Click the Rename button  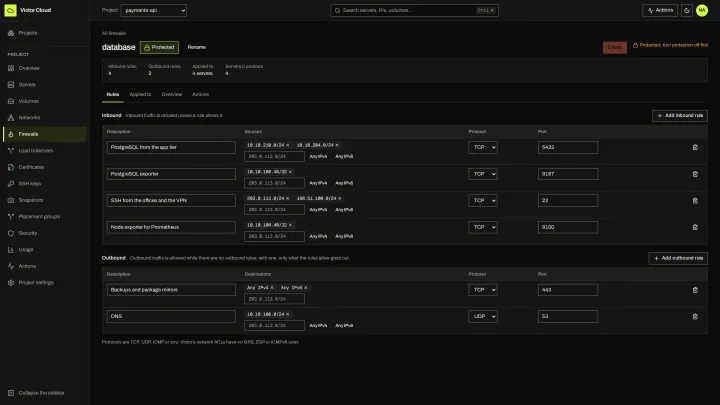click(x=197, y=47)
